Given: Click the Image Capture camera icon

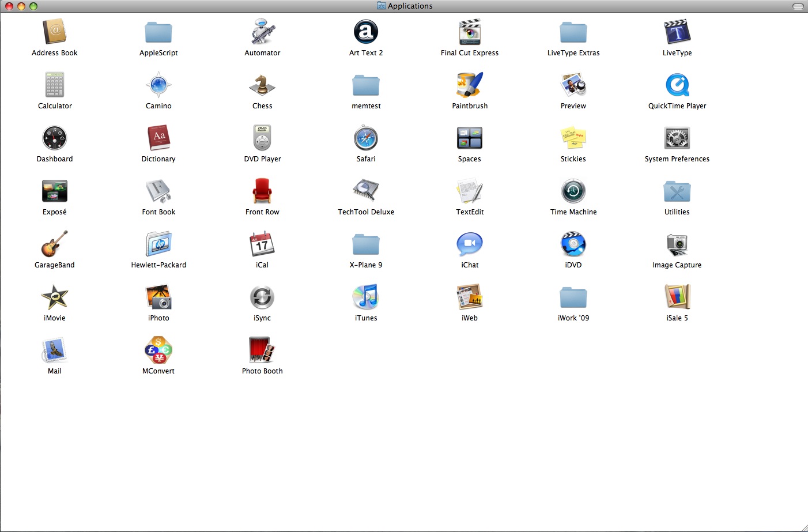Looking at the screenshot, I should 677,244.
